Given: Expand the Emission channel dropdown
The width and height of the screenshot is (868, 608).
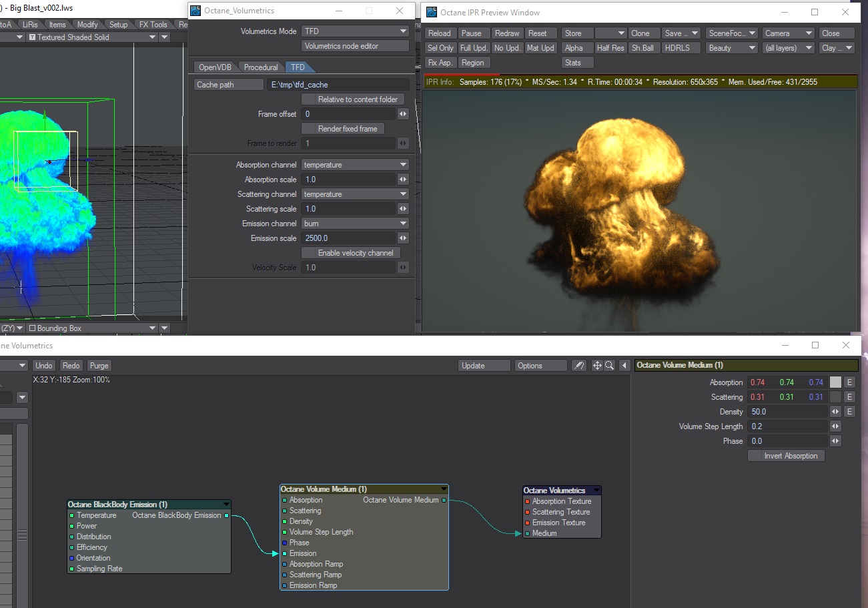Looking at the screenshot, I should point(355,224).
